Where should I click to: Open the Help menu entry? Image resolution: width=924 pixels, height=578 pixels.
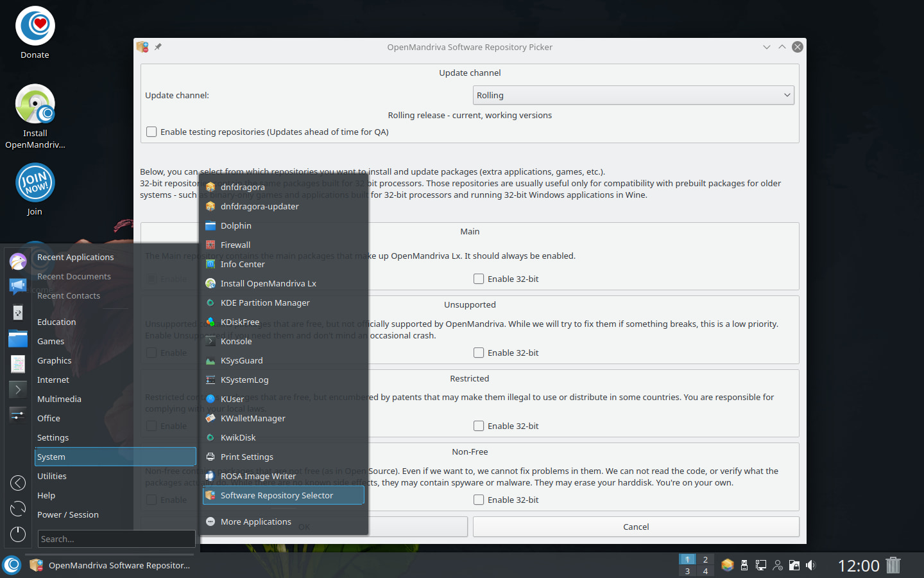(116, 495)
